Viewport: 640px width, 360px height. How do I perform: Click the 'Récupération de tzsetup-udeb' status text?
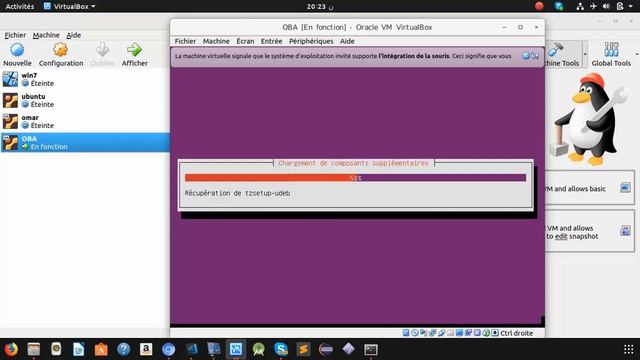point(237,193)
